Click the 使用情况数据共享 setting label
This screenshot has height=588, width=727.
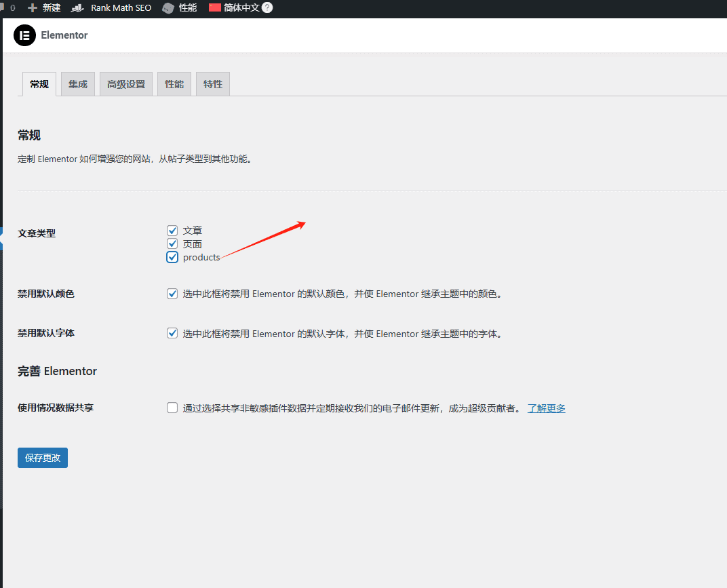point(56,408)
